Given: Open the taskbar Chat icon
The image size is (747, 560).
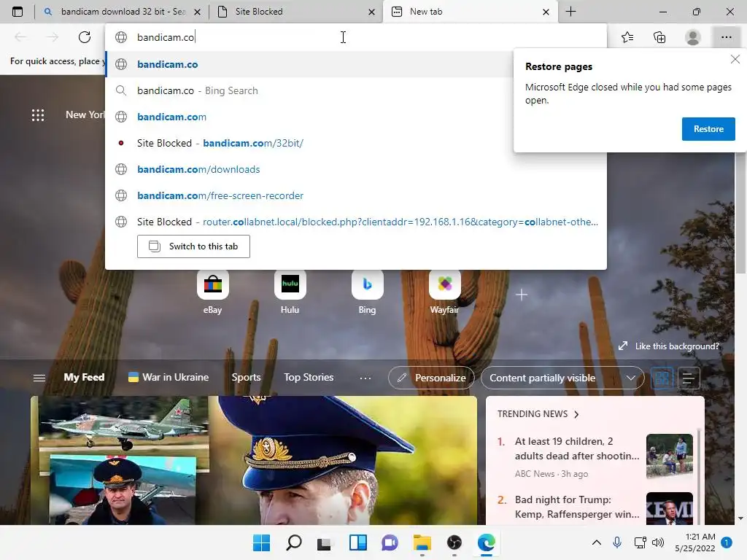Looking at the screenshot, I should tap(390, 542).
